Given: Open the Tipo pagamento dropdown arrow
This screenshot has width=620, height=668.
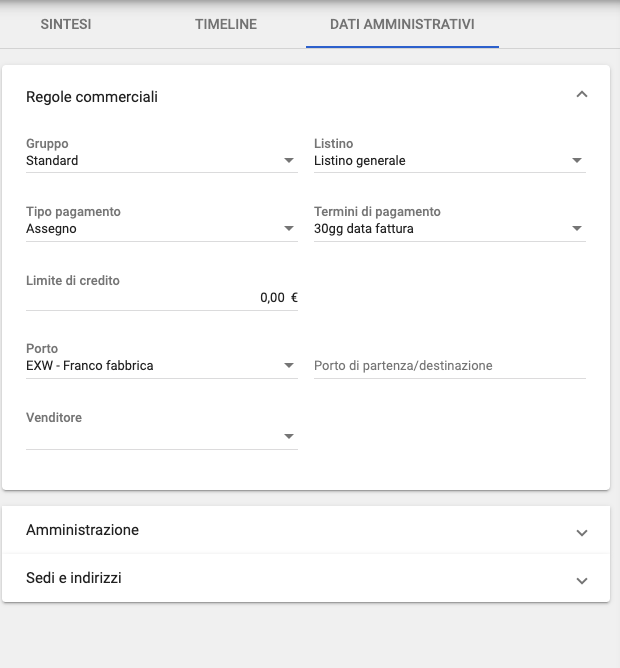Looking at the screenshot, I should [x=289, y=229].
